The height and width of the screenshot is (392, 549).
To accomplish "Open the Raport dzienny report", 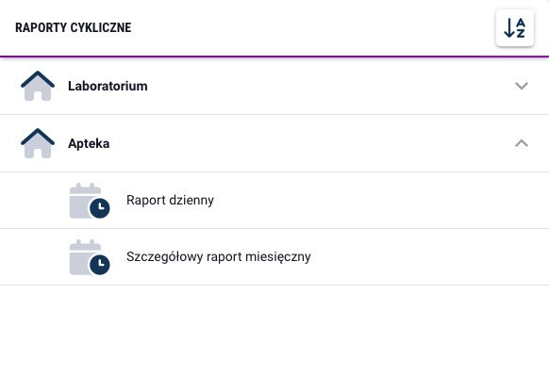I will pyautogui.click(x=170, y=201).
